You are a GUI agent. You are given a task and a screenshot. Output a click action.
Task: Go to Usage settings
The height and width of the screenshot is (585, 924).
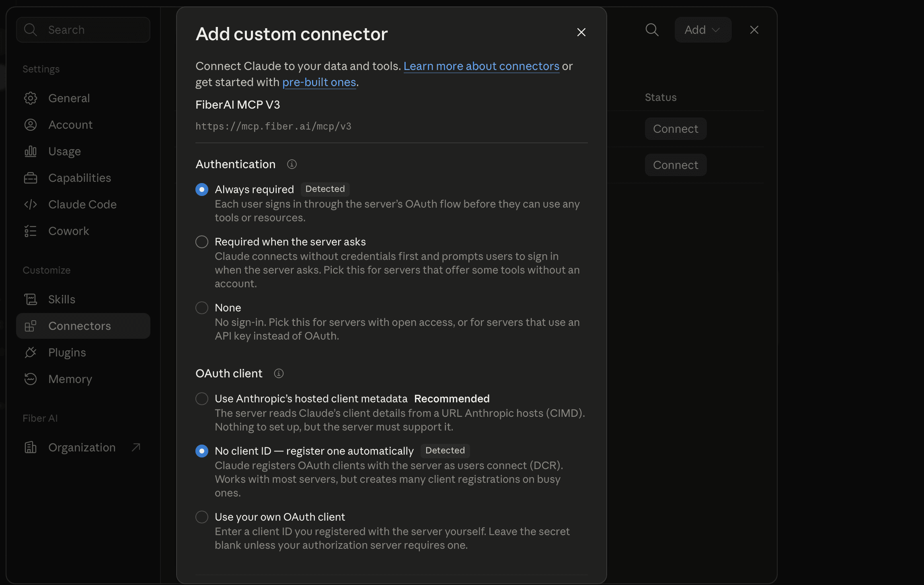click(x=83, y=151)
